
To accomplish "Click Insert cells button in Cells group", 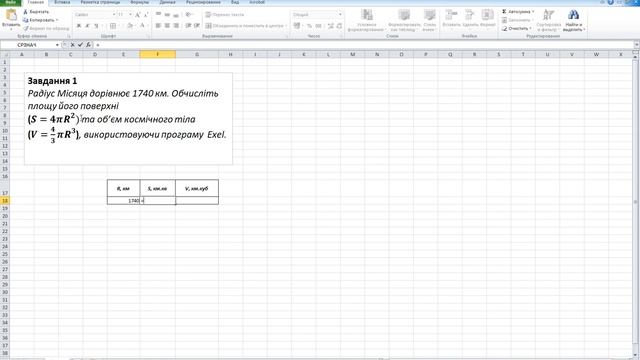I will tap(451, 19).
